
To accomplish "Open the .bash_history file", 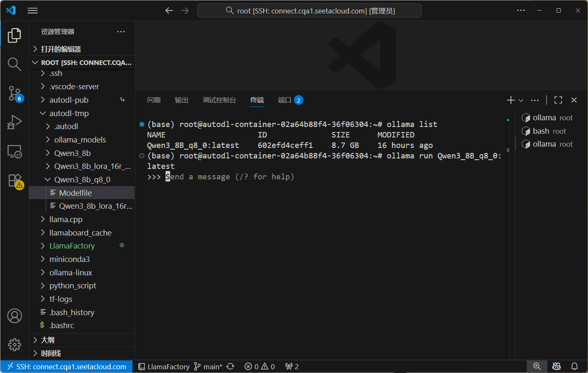I will pos(82,312).
